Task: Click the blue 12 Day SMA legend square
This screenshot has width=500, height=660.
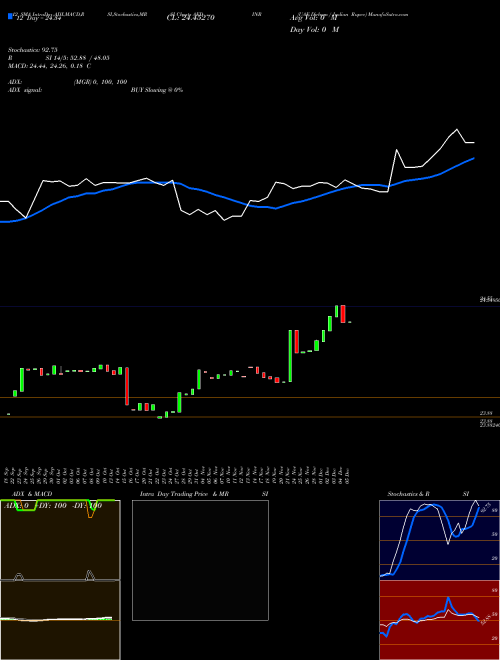Action: [x=10, y=16]
